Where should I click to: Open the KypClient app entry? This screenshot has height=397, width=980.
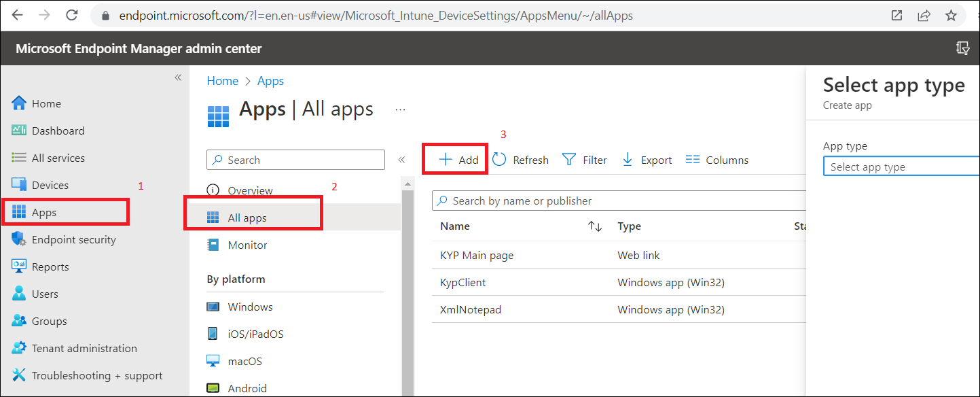[463, 282]
